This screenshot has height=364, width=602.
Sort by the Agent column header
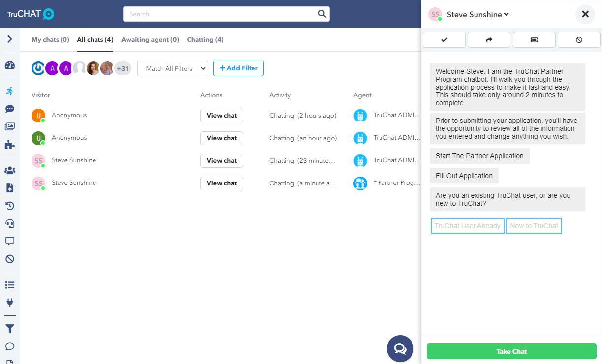(x=362, y=95)
